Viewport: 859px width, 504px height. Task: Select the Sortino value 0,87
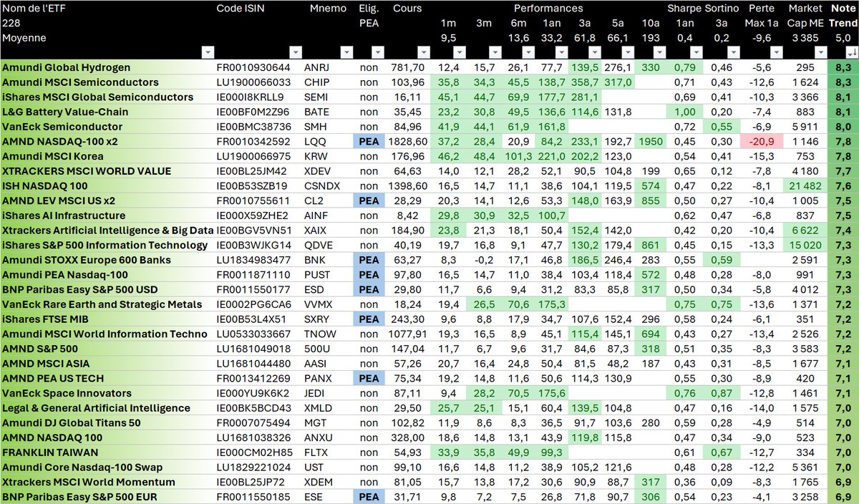(721, 393)
